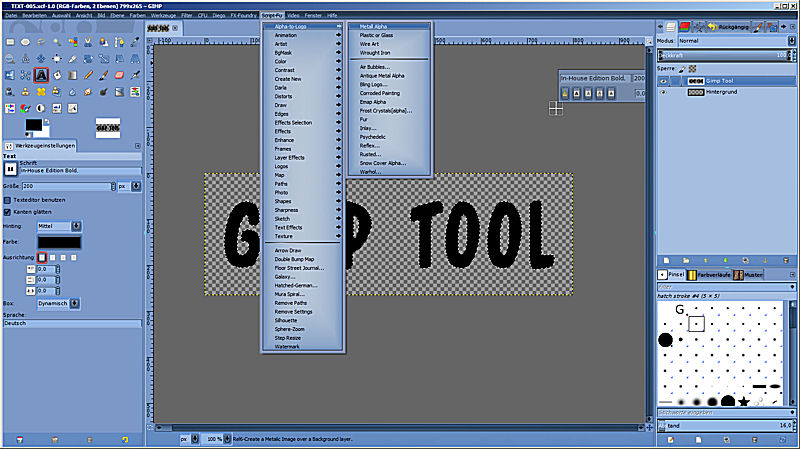Select the Zoom magnifier tool
Viewport: 800px width, 449px height.
tap(10, 59)
